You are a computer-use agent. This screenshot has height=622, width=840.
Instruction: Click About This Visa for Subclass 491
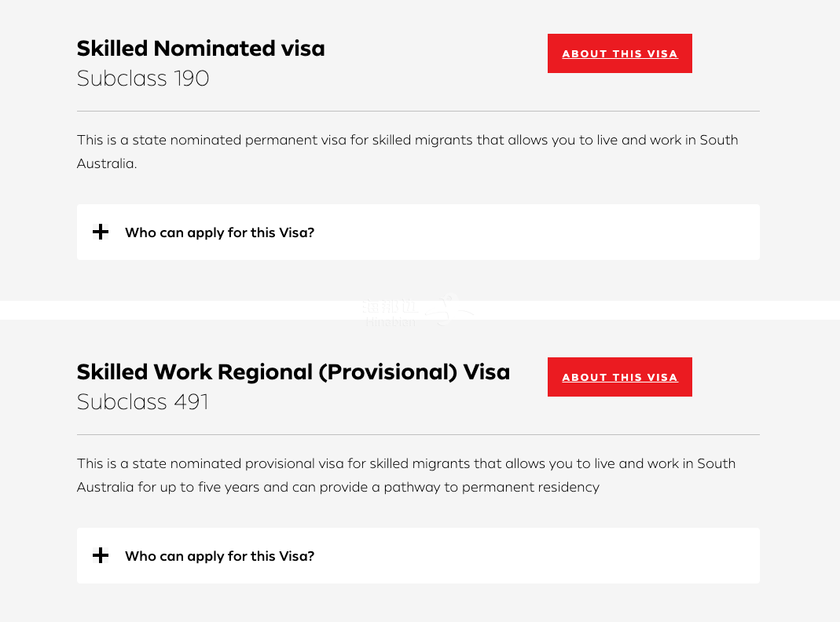coord(619,377)
